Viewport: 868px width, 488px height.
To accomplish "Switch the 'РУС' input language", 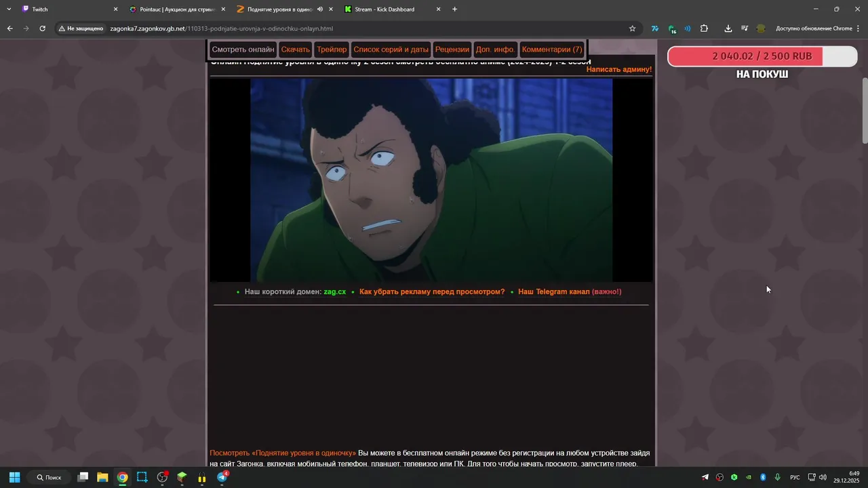I will [x=795, y=477].
